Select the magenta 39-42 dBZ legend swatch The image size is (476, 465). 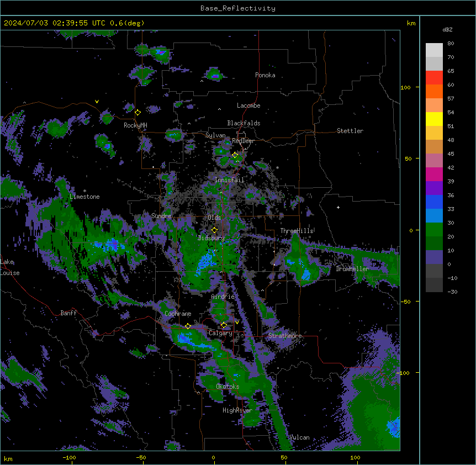tap(434, 175)
